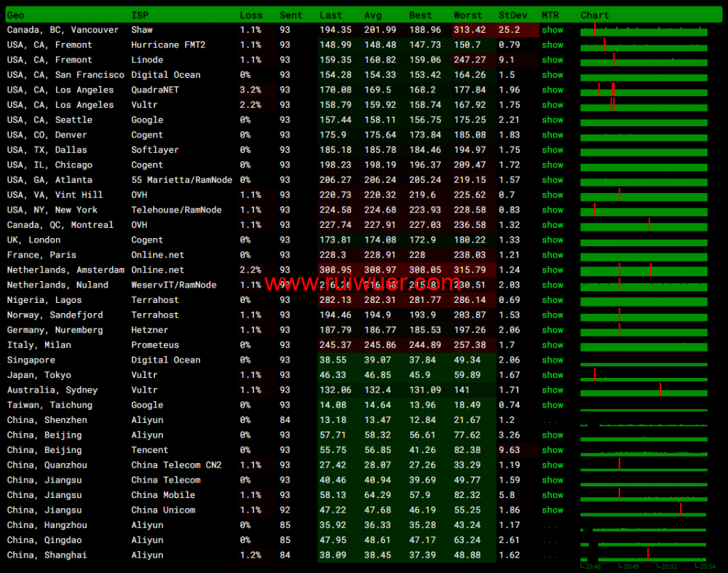The image size is (728, 573).
Task: Sort by the Worst column header
Action: [x=467, y=15]
